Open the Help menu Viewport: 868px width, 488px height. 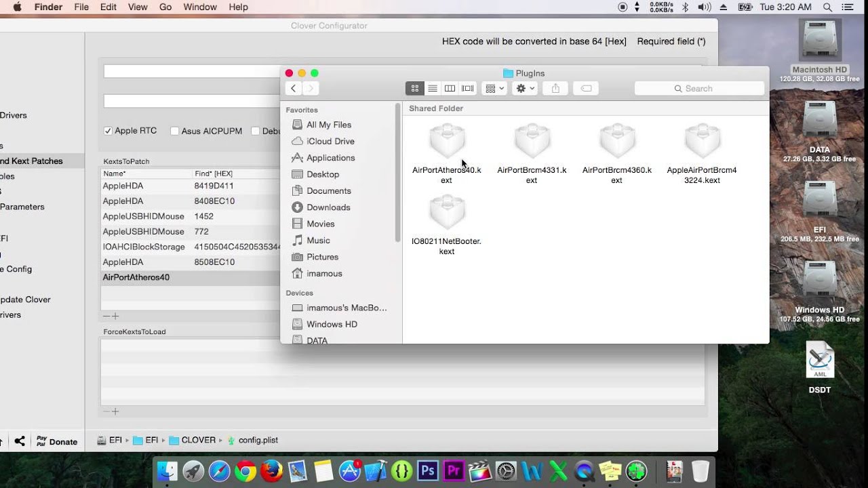(238, 7)
